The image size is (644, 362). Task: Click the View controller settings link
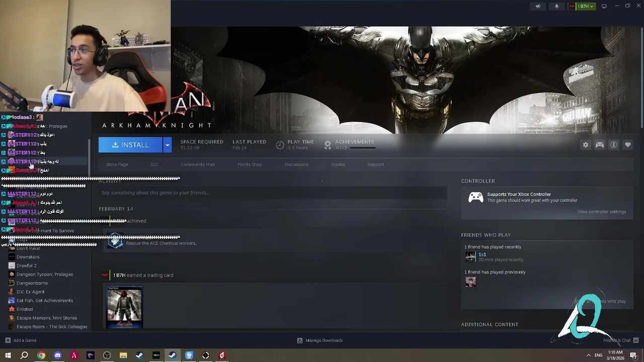(x=602, y=212)
